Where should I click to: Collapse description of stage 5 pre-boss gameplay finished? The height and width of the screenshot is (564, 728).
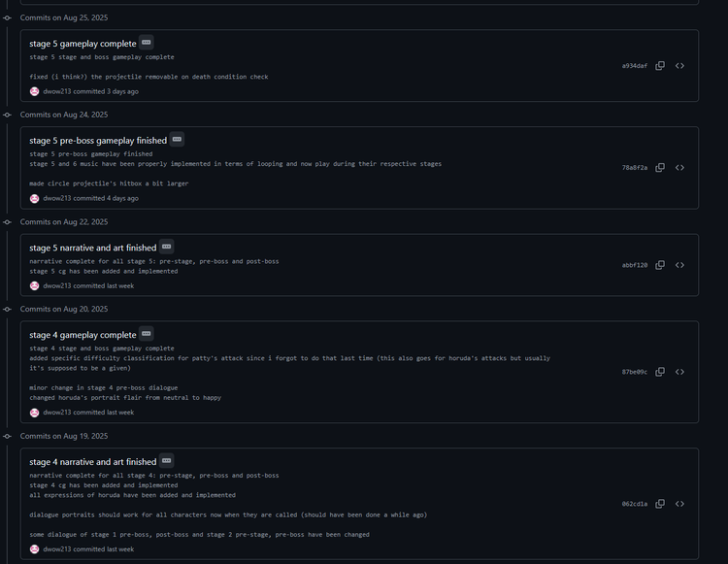(x=177, y=139)
